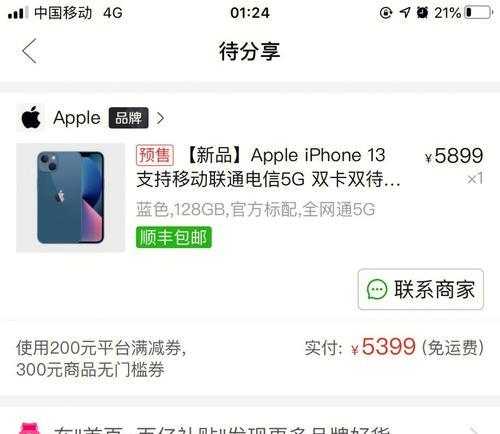The height and width of the screenshot is (434, 500).
Task: Open the pink subsidy banner icon
Action: [30, 429]
